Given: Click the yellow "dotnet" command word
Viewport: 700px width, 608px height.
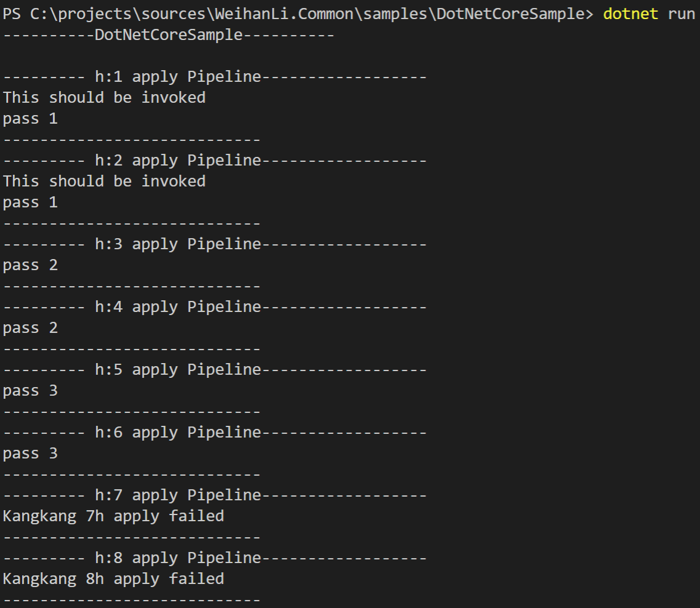Looking at the screenshot, I should [630, 14].
